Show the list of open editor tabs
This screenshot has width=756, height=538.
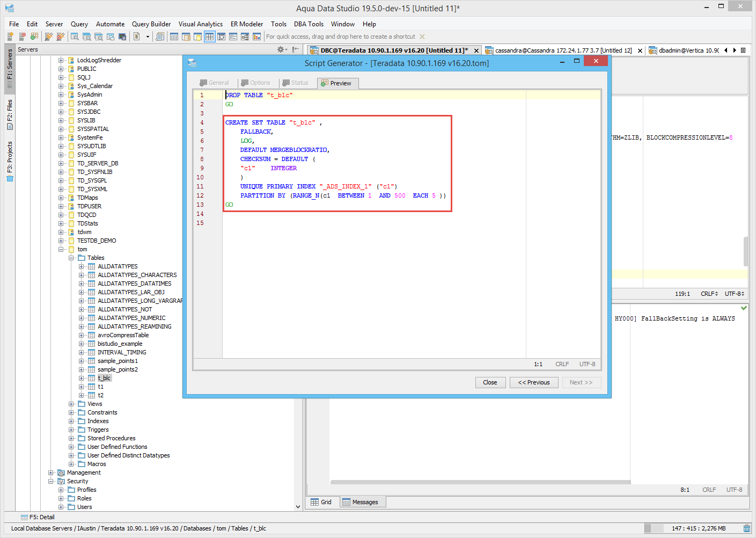coord(743,50)
